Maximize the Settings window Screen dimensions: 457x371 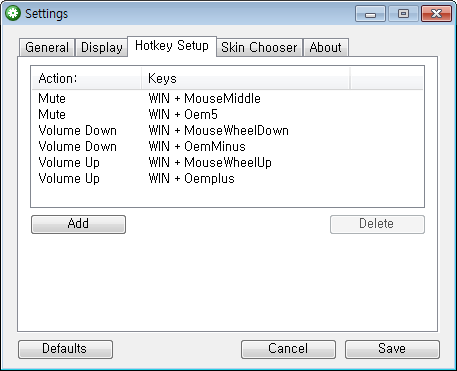tap(403, 14)
